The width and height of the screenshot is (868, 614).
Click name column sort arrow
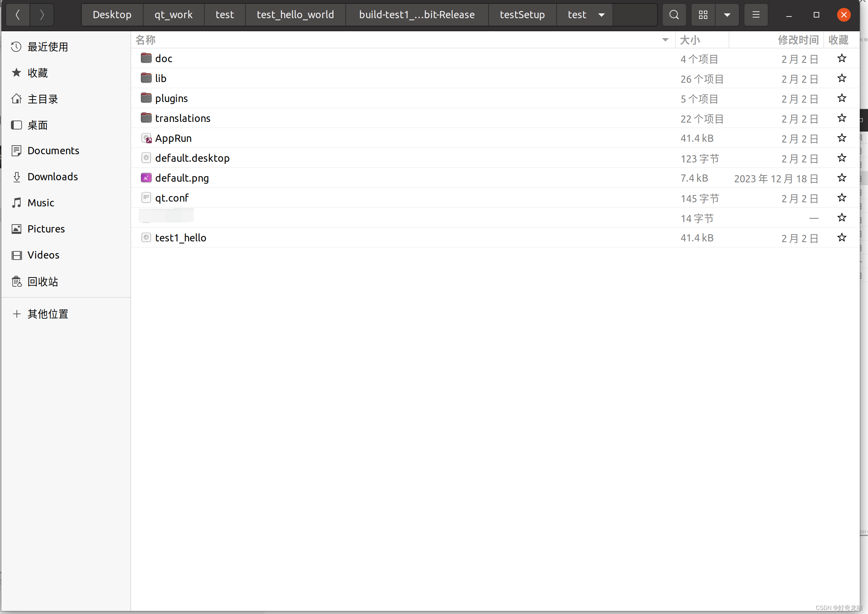tap(665, 40)
